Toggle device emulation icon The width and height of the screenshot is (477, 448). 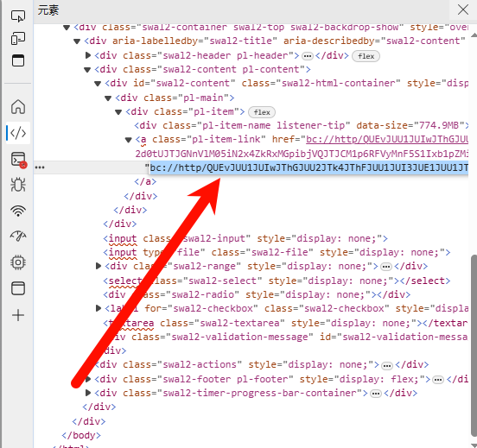click(x=18, y=39)
